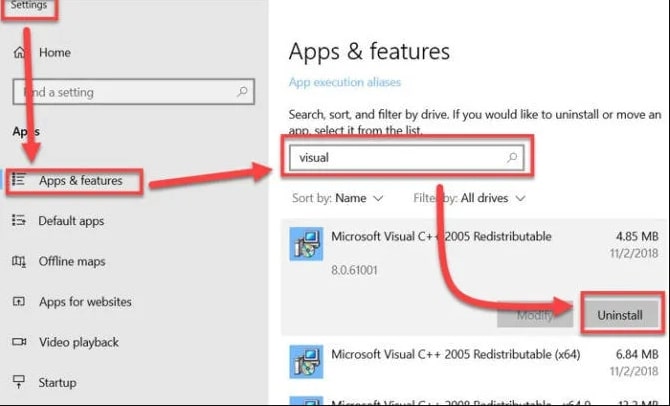Open Default apps settings
Viewport: 670px width, 406px height.
(x=71, y=221)
